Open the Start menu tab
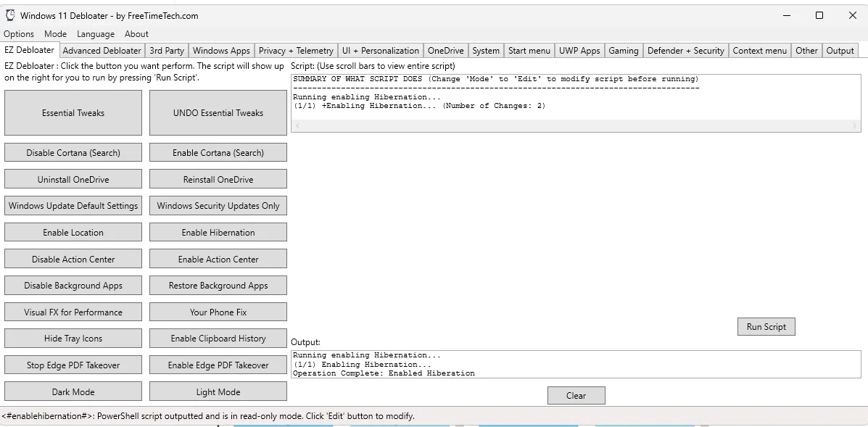 (529, 50)
